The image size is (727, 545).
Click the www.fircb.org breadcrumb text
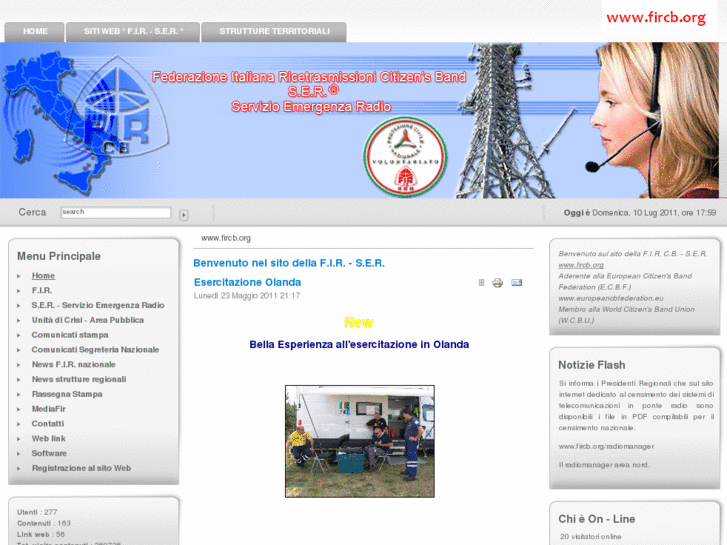(x=226, y=238)
